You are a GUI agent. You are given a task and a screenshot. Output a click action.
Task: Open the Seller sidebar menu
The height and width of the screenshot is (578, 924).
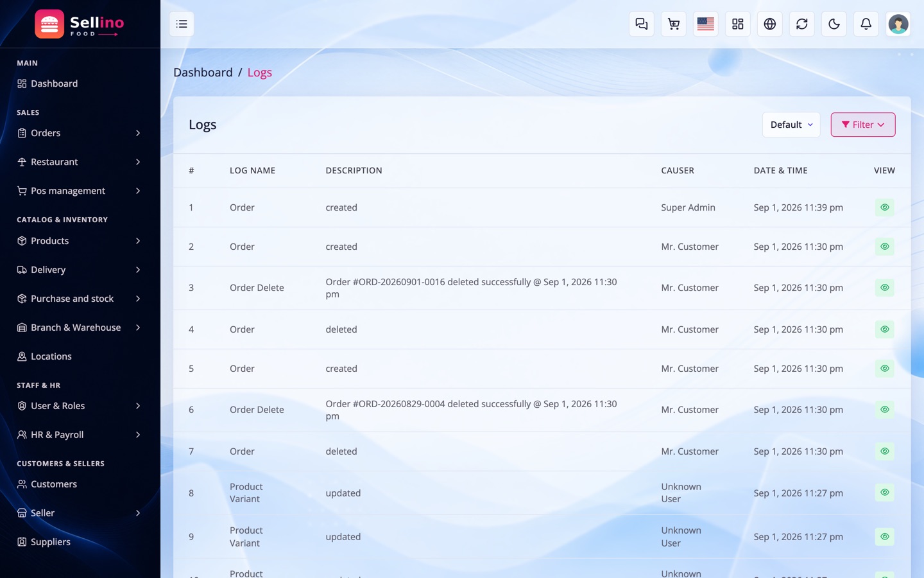point(80,513)
